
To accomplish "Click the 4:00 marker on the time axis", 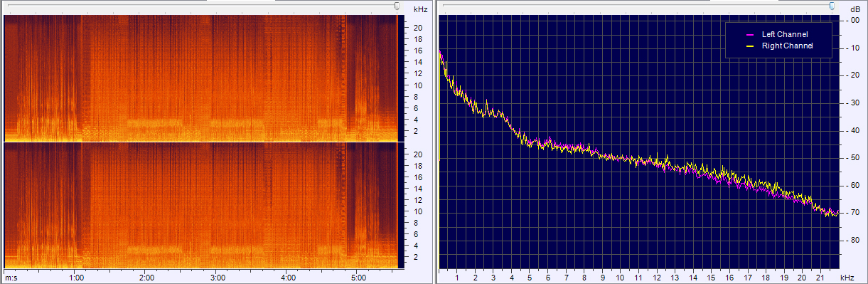I will pos(289,278).
